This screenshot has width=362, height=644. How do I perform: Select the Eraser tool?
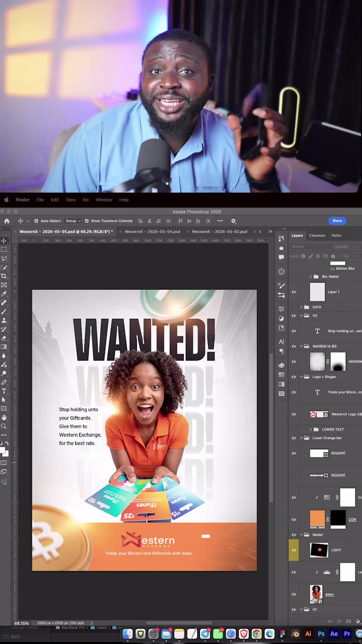click(4, 338)
